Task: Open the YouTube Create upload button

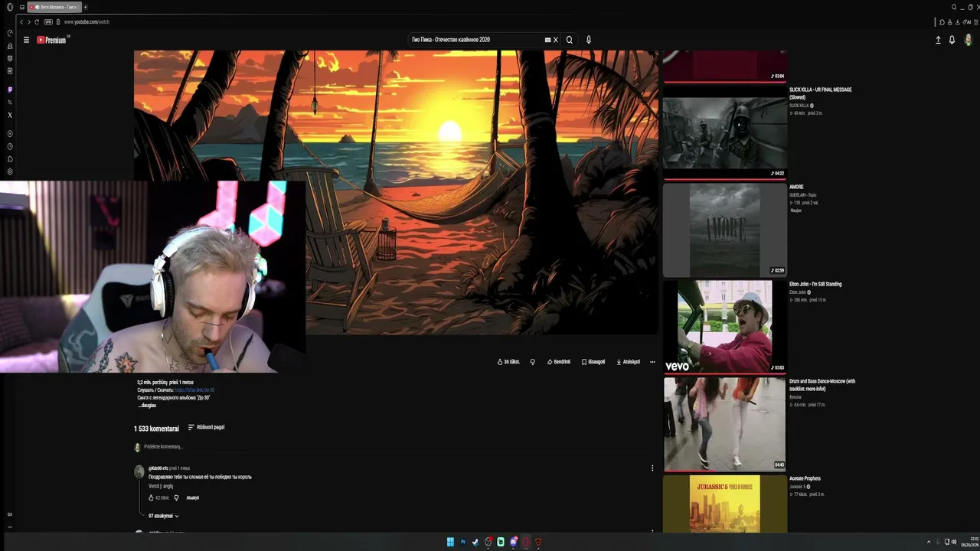Action: pos(938,40)
